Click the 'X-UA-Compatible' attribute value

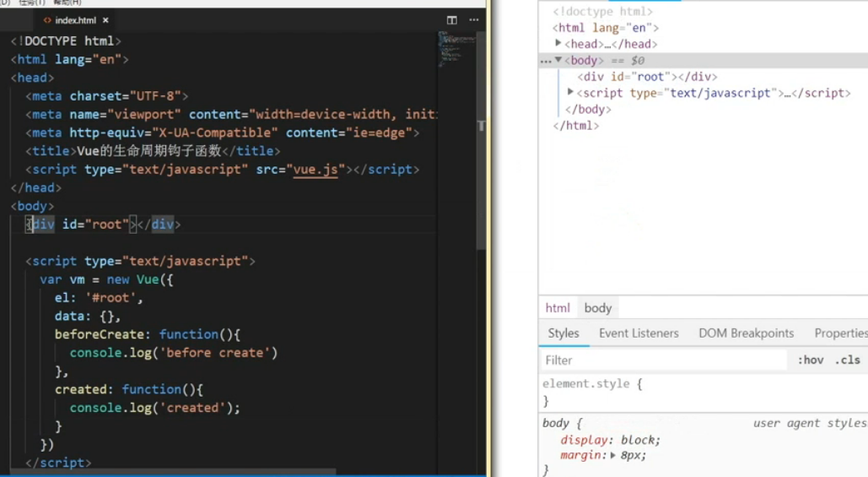[215, 133]
